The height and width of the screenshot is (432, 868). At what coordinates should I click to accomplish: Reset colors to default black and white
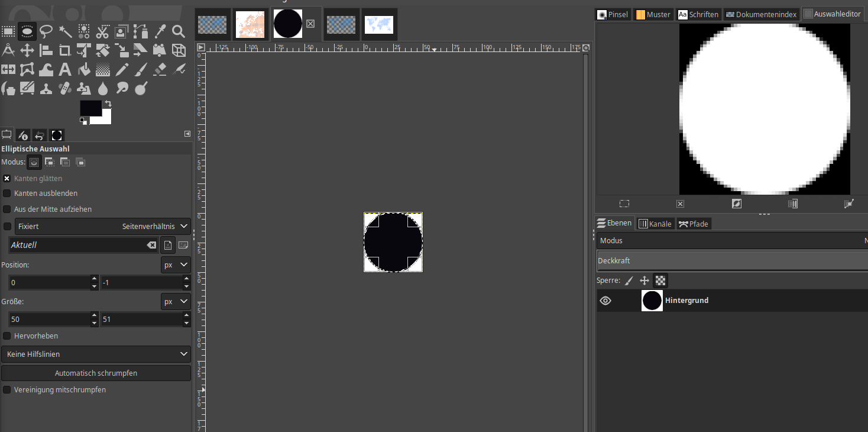pyautogui.click(x=83, y=121)
